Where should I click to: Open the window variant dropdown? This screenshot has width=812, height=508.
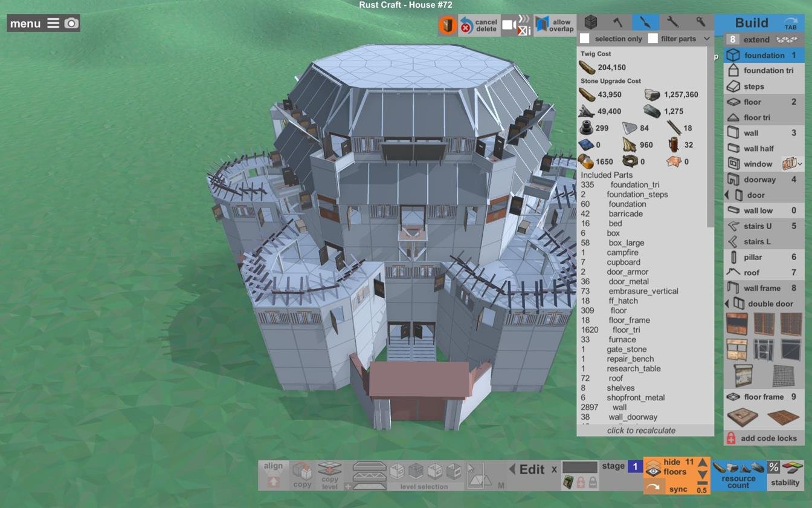pyautogui.click(x=793, y=164)
